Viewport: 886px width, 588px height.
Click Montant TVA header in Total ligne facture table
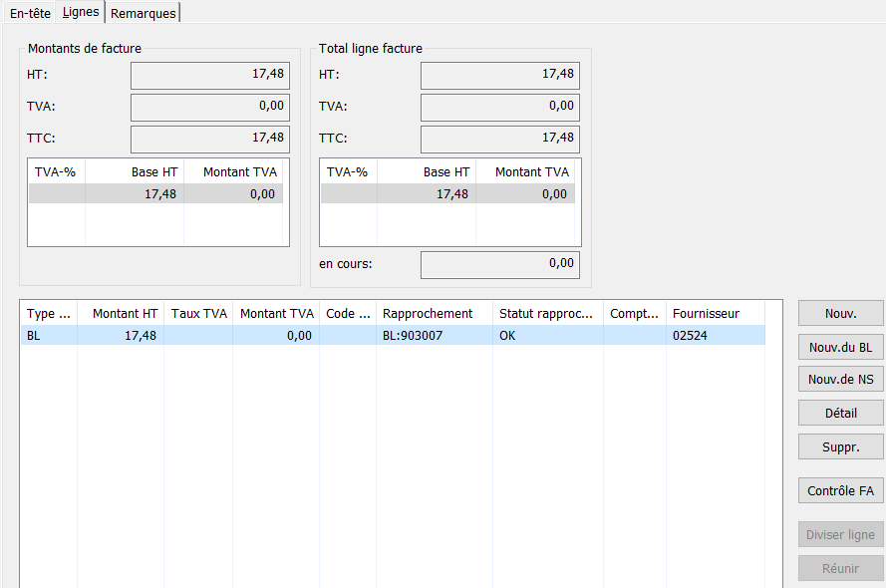click(525, 172)
